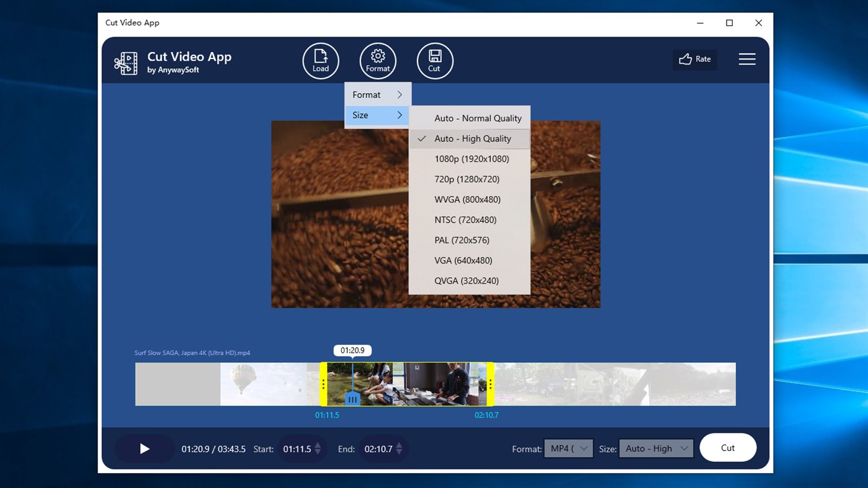
Task: Click the Cut Video App scissors logo
Action: (126, 63)
